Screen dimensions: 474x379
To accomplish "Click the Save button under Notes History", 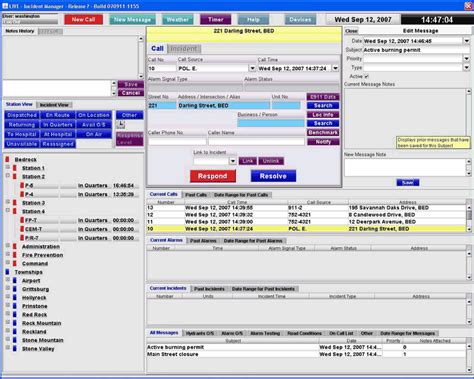I will (131, 84).
